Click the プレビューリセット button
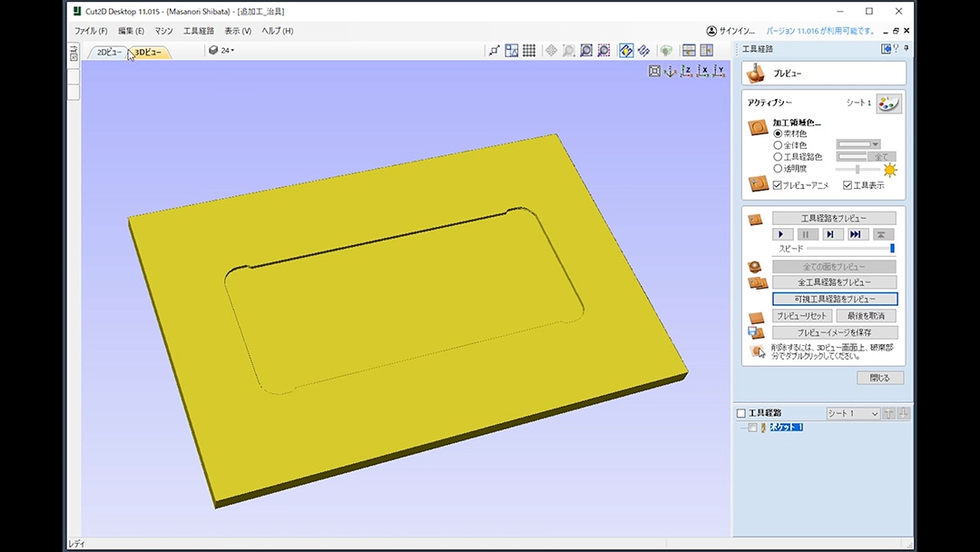The width and height of the screenshot is (980, 552). point(802,316)
